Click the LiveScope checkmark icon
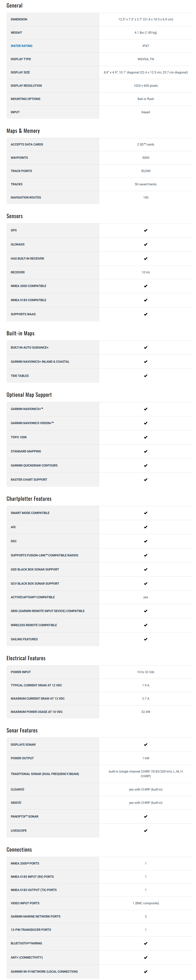 [146, 831]
